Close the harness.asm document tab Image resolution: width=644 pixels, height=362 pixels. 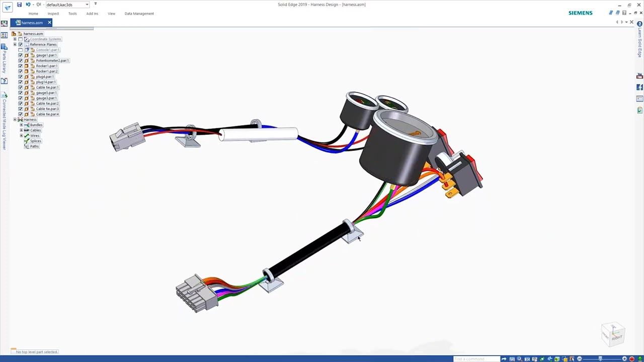click(x=49, y=23)
